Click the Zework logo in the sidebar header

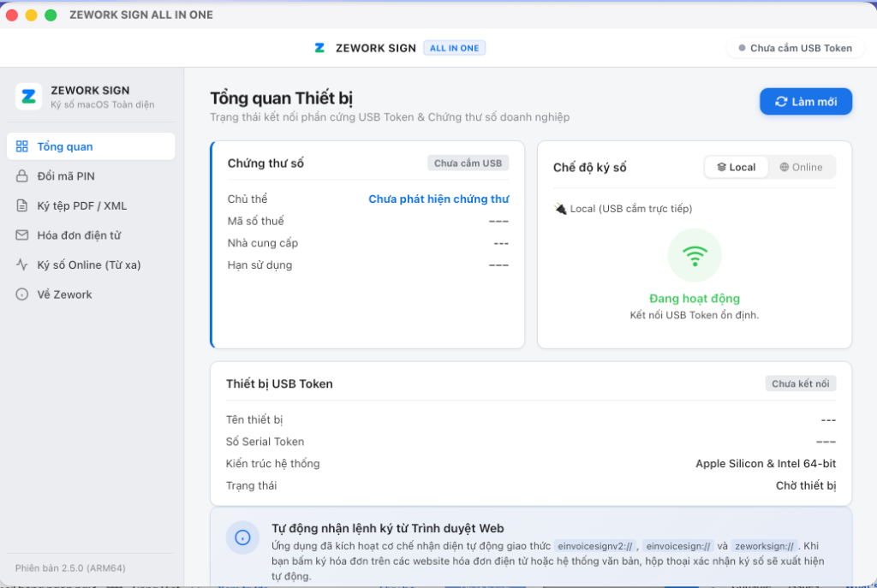click(28, 97)
